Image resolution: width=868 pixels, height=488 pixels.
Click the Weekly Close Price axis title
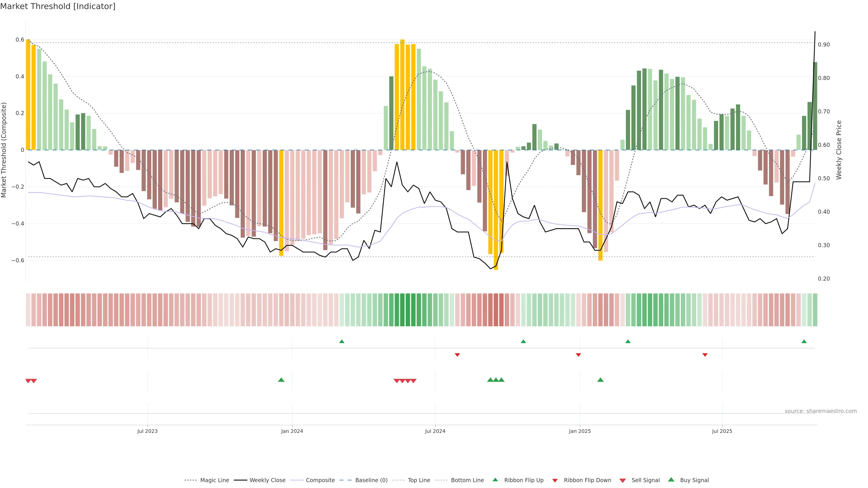[x=839, y=150]
